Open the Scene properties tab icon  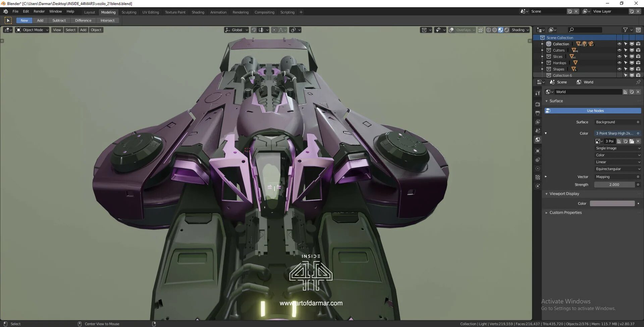click(538, 131)
